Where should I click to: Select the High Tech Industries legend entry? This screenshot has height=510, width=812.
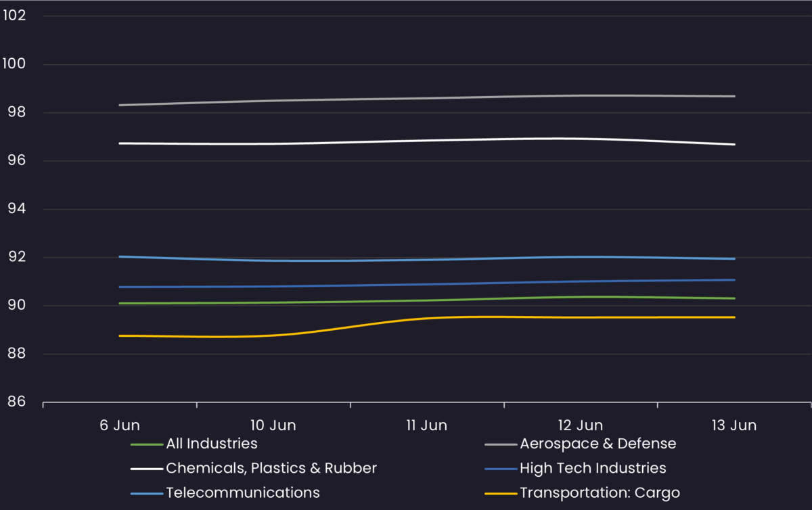pyautogui.click(x=593, y=468)
